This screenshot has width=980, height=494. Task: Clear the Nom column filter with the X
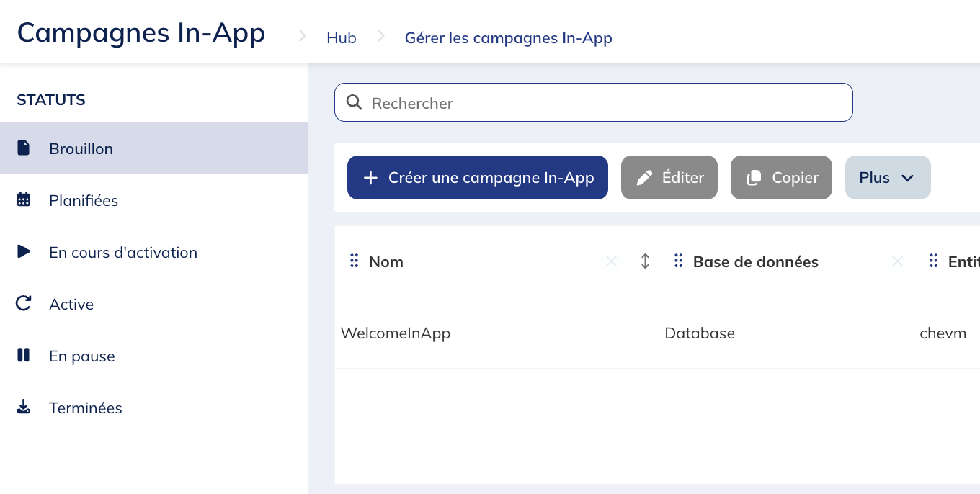tap(611, 261)
